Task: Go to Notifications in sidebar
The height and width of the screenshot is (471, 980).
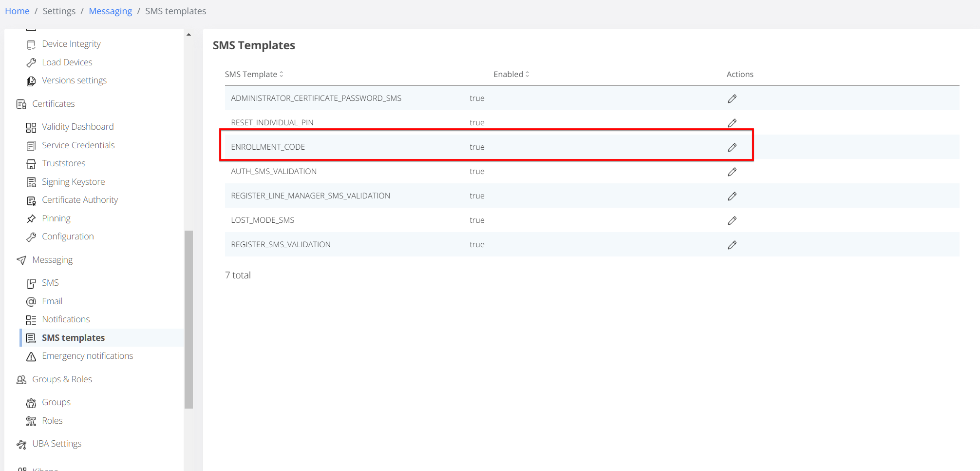Action: point(66,319)
